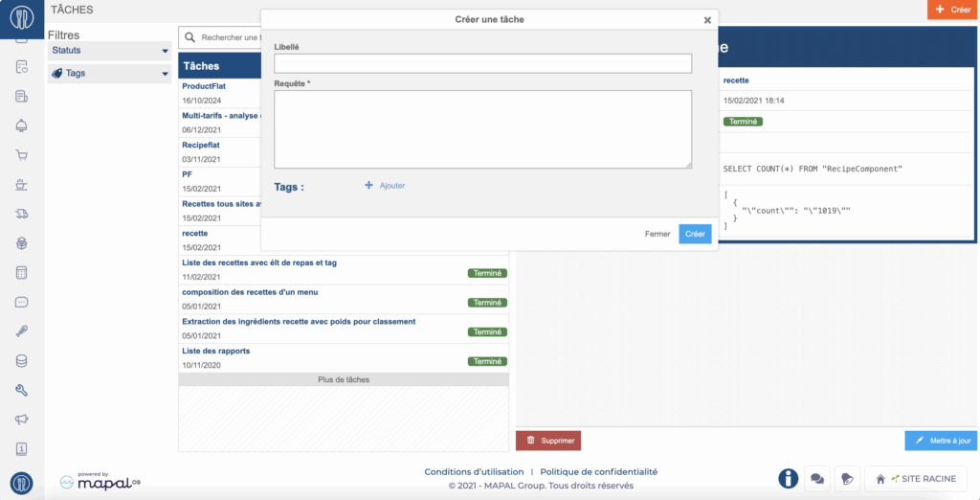This screenshot has height=500, width=980.
Task: Click the megaphone icon in sidebar
Action: 21,420
